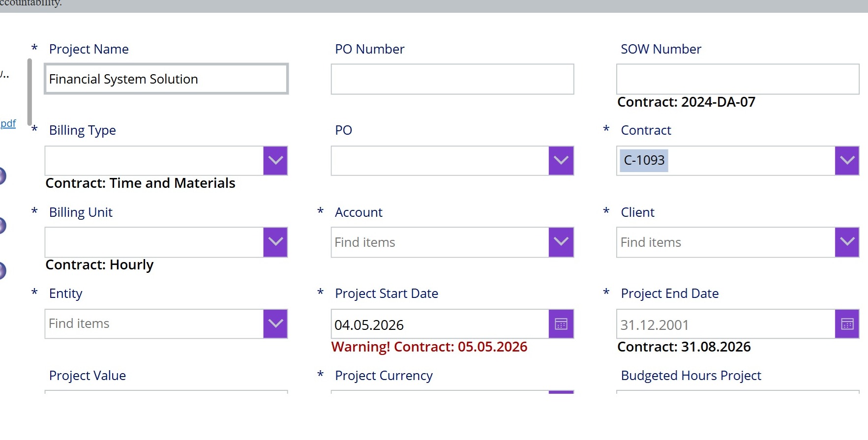
Task: Open the Project End Date calendar picker
Action: coord(847,324)
